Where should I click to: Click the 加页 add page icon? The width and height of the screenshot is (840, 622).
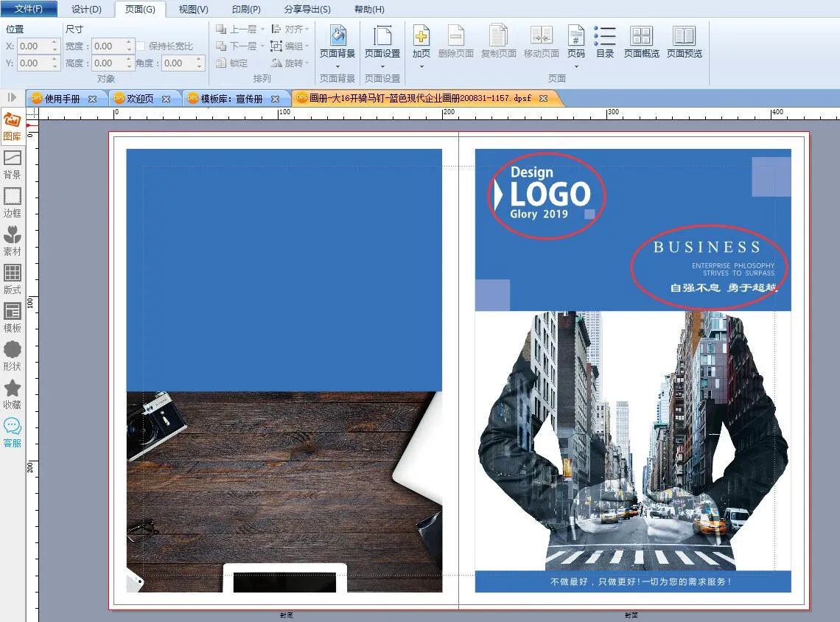coord(421,35)
